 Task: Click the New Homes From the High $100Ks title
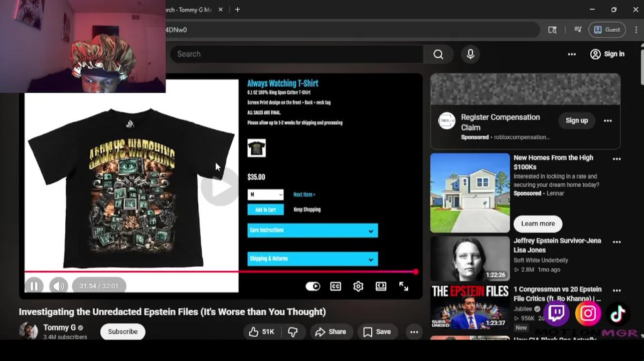click(553, 162)
